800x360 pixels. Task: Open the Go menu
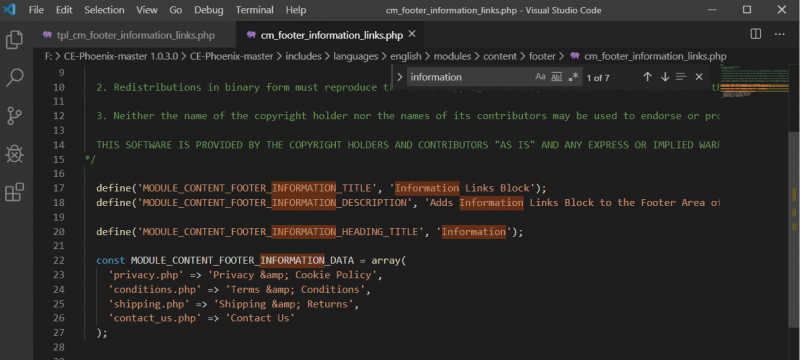click(176, 10)
